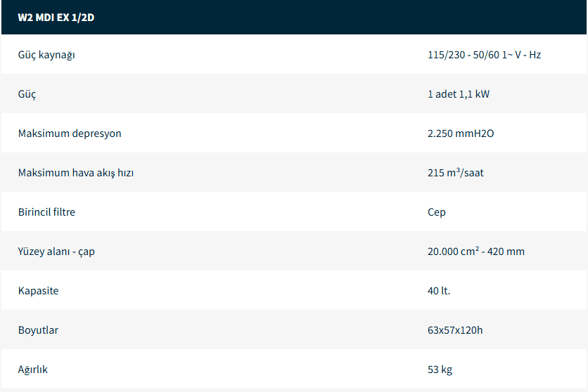Select the 63x57x120h dimensions value
Viewport: 588px width, 392px height.
click(455, 330)
